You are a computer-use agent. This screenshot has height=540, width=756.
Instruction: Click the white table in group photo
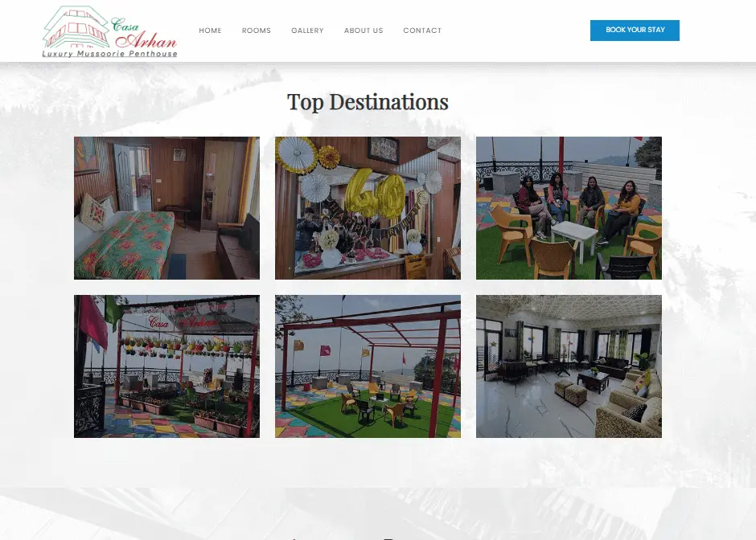pos(575,237)
